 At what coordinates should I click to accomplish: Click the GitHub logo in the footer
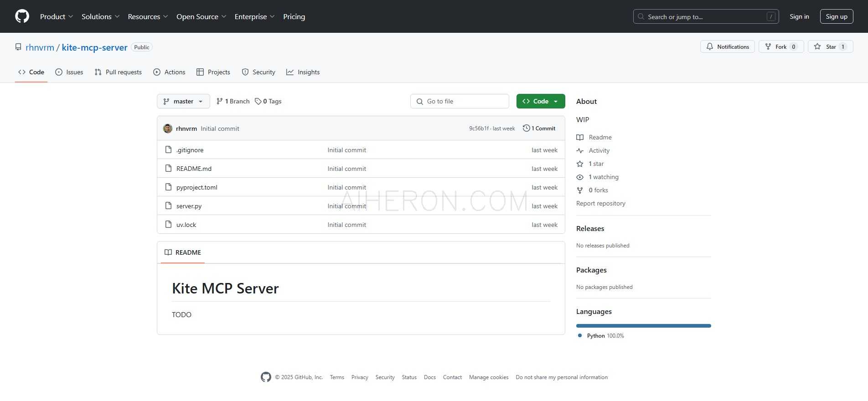click(x=266, y=377)
